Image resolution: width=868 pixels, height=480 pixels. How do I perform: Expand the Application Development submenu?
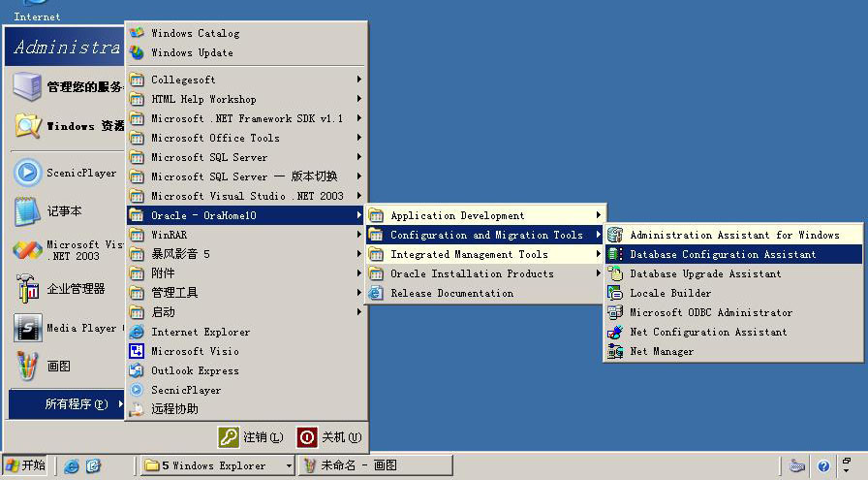[484, 215]
